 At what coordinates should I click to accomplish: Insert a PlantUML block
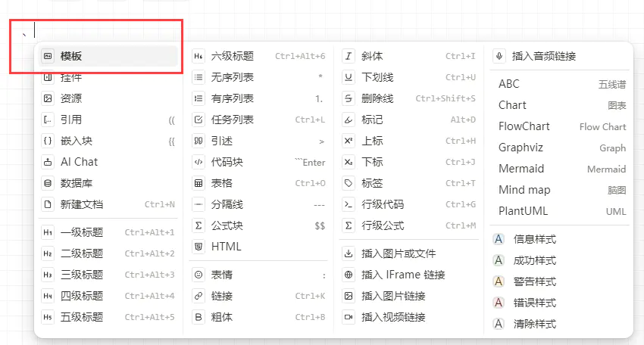pos(560,211)
